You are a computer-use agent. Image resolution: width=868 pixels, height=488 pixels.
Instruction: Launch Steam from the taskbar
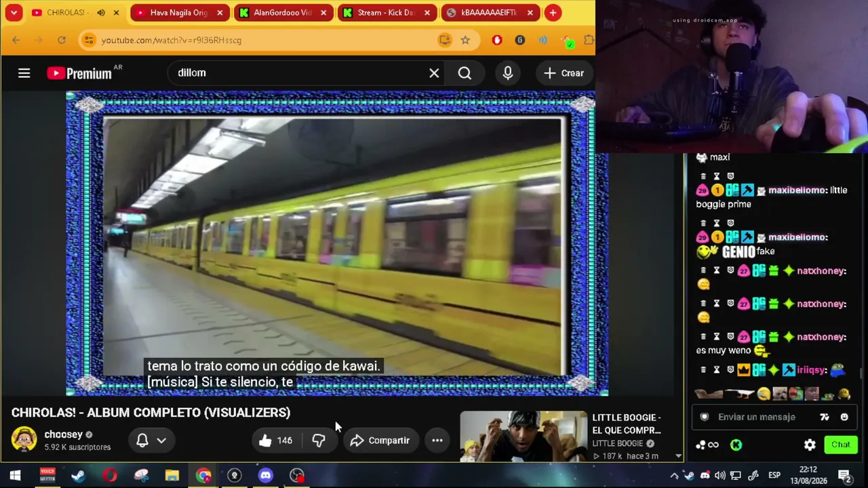click(x=78, y=475)
